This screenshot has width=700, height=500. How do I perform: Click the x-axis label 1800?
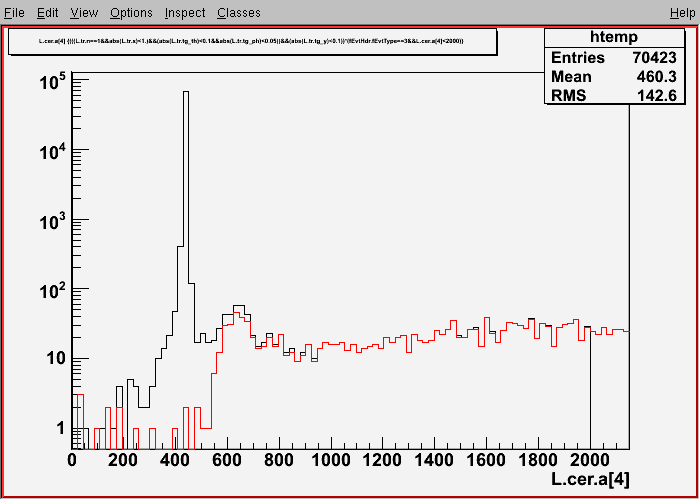click(x=538, y=460)
